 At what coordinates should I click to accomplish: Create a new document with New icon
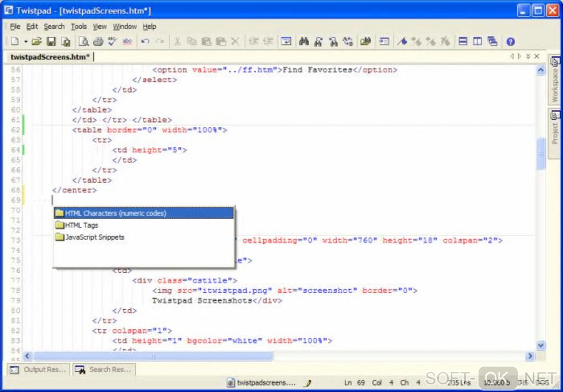click(14, 41)
